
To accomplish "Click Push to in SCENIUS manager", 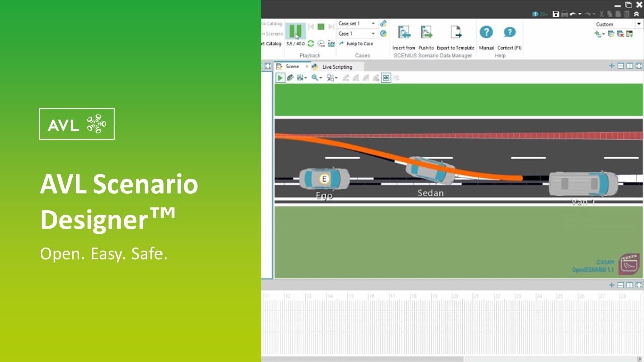I will pos(426,38).
